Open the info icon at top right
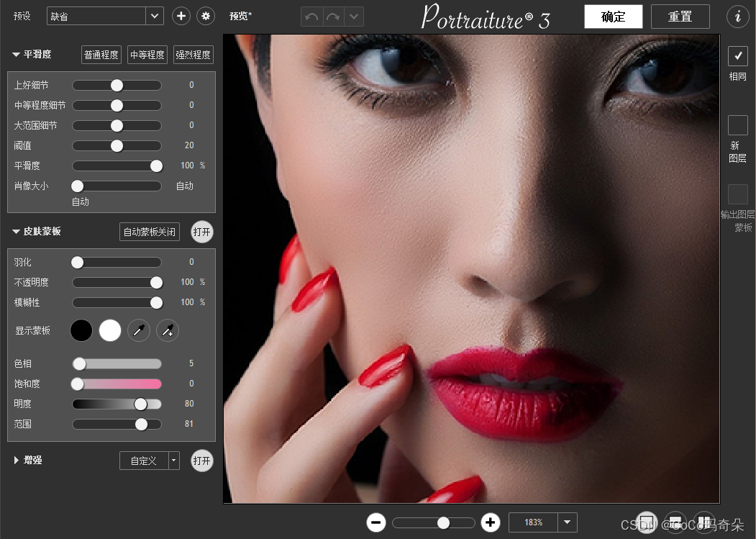The width and height of the screenshot is (756, 539). tap(738, 17)
